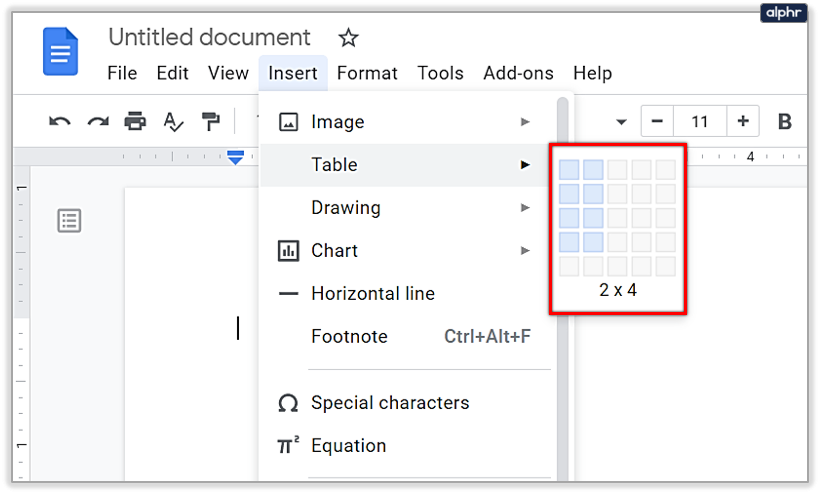Click the font size field showing 11

699,122
